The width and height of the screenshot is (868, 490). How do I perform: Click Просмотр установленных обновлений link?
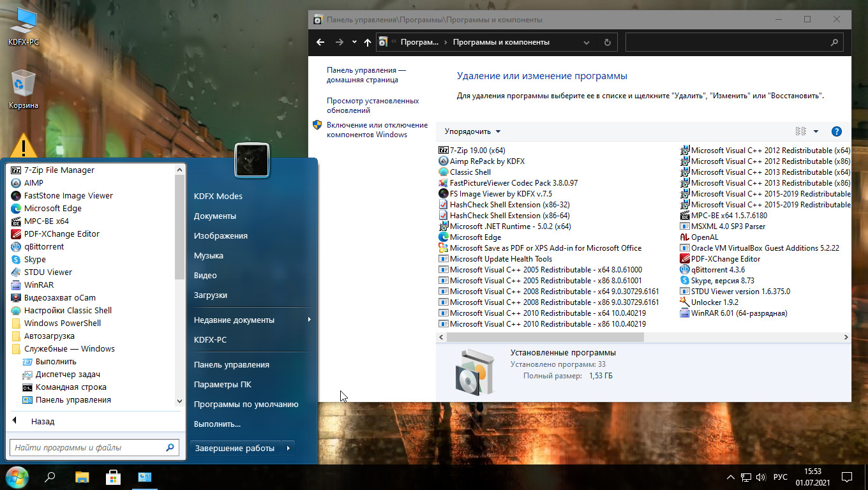point(372,105)
